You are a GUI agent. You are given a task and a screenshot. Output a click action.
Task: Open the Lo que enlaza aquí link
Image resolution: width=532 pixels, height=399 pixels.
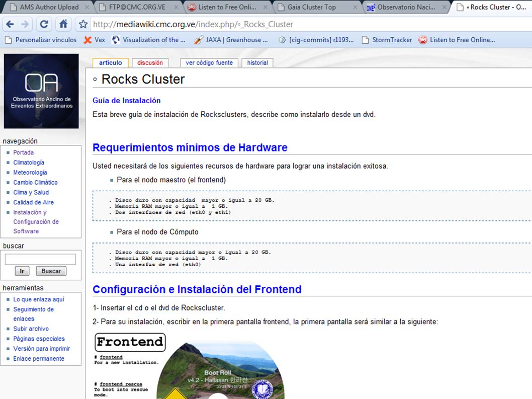pyautogui.click(x=39, y=299)
